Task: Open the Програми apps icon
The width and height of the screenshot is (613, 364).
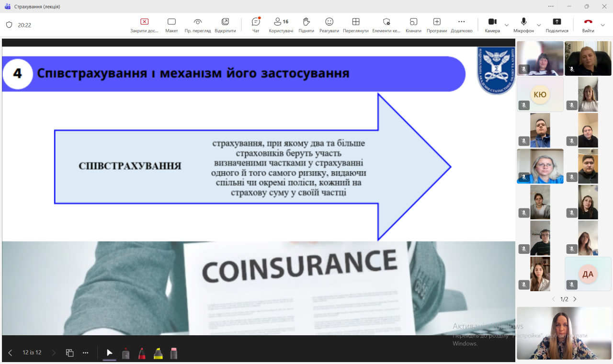Action: (437, 25)
